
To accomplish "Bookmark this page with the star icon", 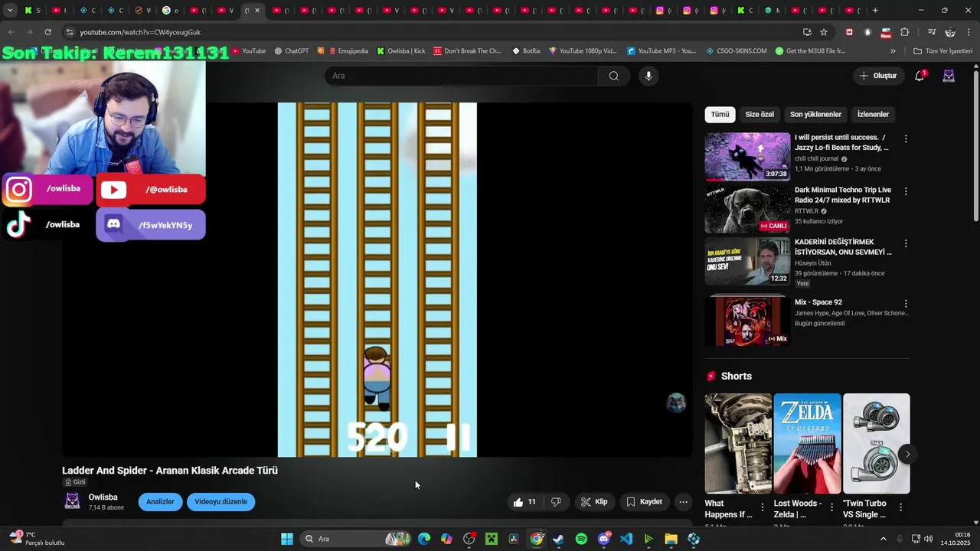I will click(824, 32).
